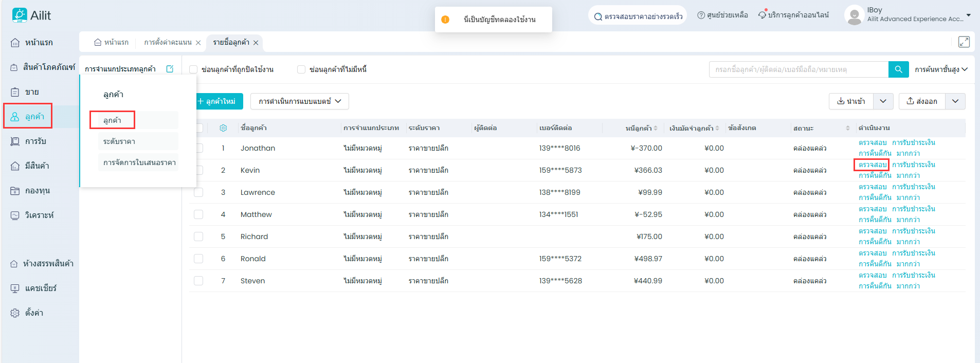Image resolution: width=980 pixels, height=363 pixels.
Task: Click ตรวจสอบ link for Kevin
Action: (x=872, y=165)
